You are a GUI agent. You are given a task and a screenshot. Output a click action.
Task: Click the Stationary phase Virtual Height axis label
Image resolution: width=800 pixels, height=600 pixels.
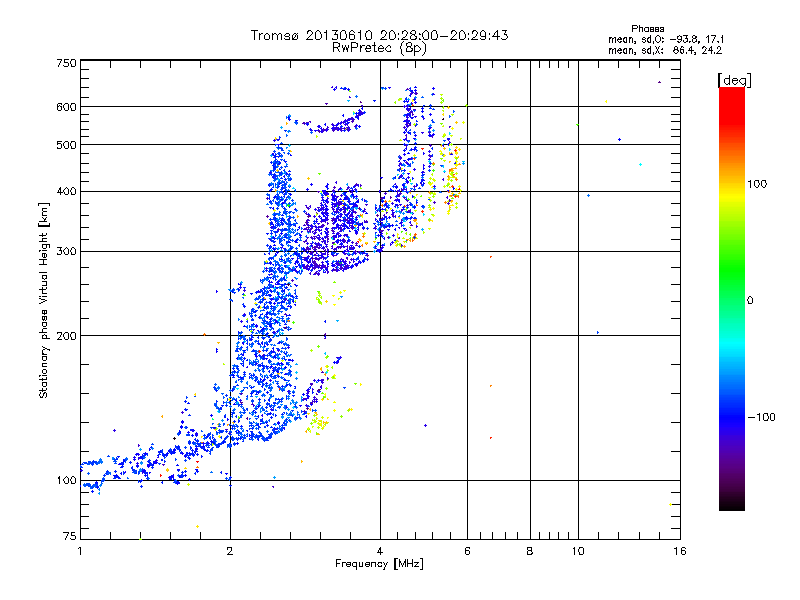pos(44,300)
